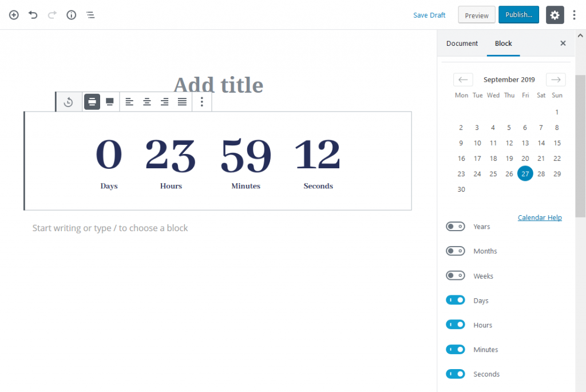This screenshot has width=586, height=392.
Task: Open the settings gear panel
Action: coord(555,15)
